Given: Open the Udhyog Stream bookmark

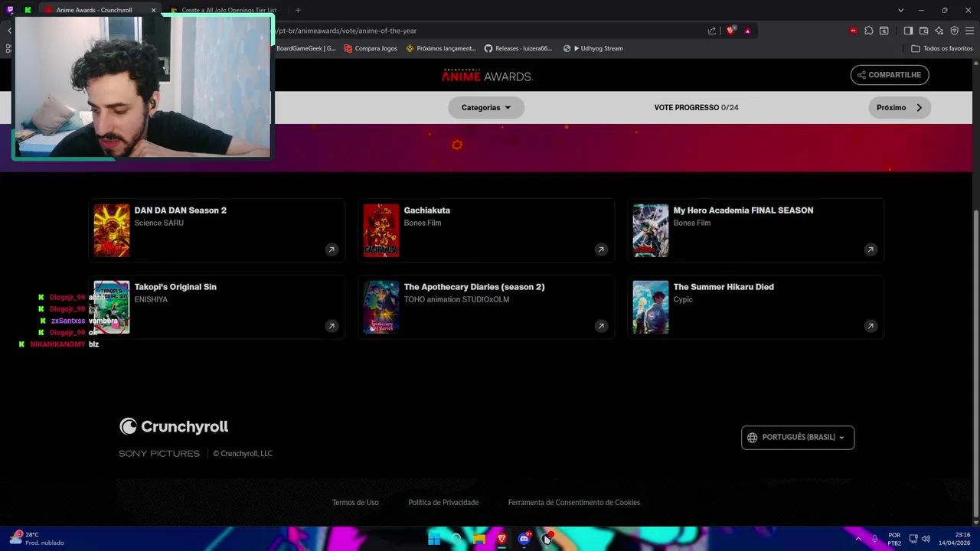Looking at the screenshot, I should click(x=593, y=48).
